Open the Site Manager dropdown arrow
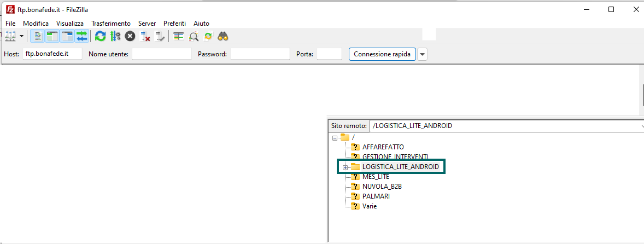The height and width of the screenshot is (244, 644). tap(21, 36)
